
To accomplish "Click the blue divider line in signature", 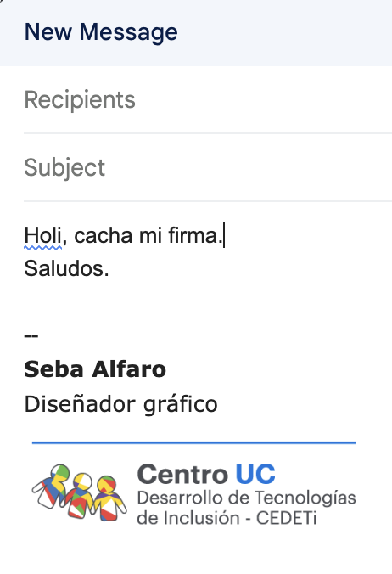I will pos(193,443).
